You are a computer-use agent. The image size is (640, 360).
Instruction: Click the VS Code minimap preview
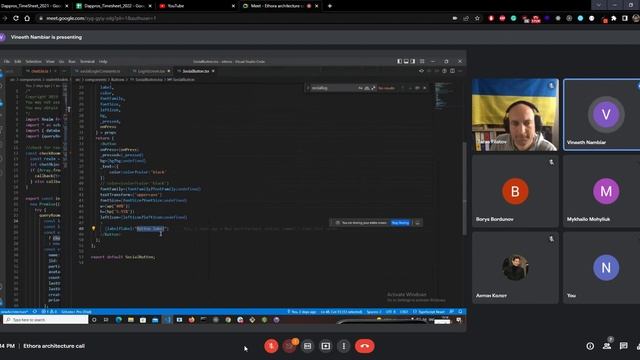pyautogui.click(x=443, y=96)
